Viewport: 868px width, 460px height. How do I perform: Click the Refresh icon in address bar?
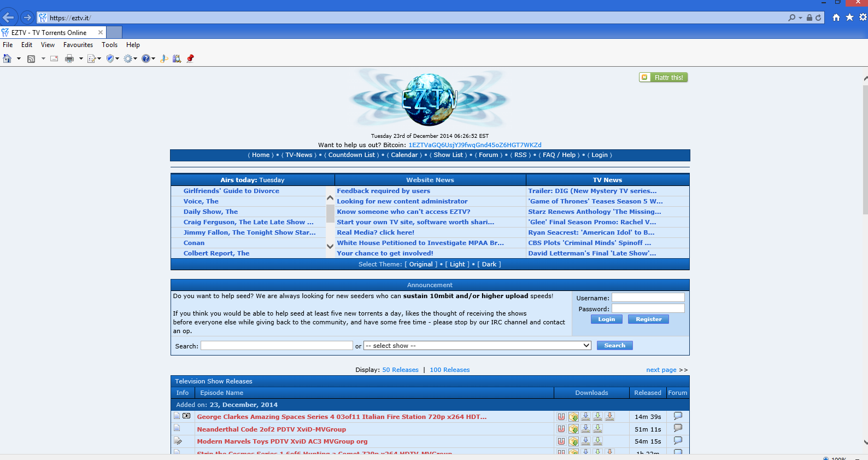coord(818,18)
